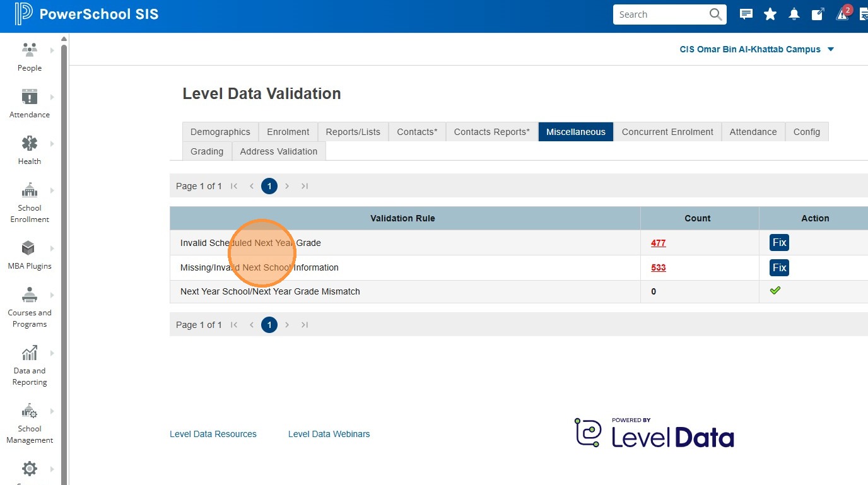Click Fix for Invalid Scheduled Next Year Grade
This screenshot has height=485, width=868.
point(780,243)
